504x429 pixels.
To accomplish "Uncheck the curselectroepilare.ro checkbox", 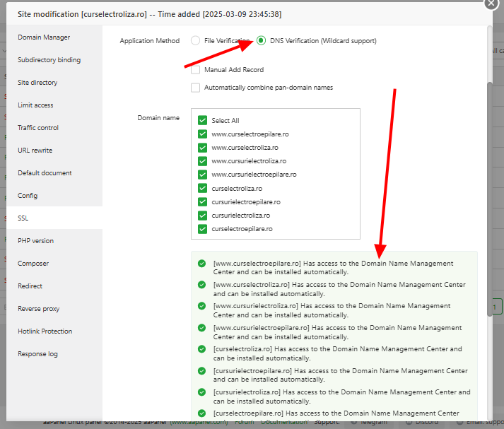I will click(203, 229).
